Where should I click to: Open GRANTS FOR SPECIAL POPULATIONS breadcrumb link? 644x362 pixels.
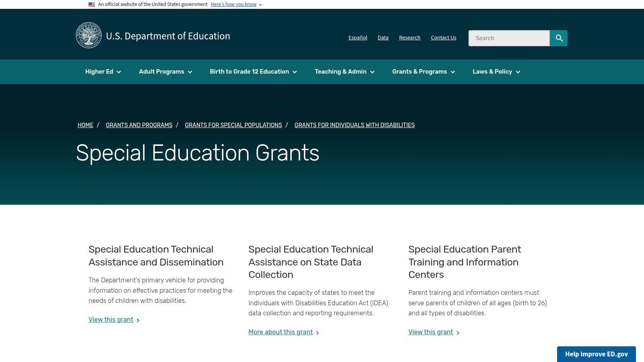(233, 125)
